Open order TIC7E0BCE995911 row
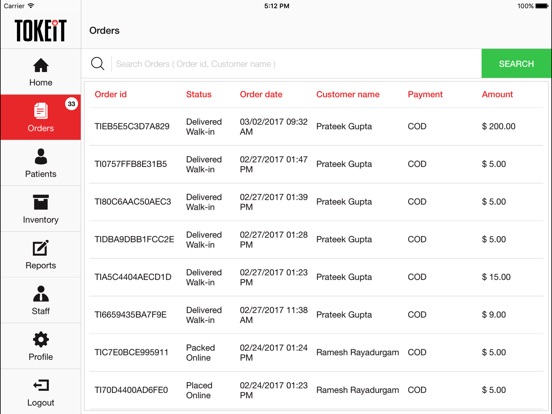 (x=316, y=352)
